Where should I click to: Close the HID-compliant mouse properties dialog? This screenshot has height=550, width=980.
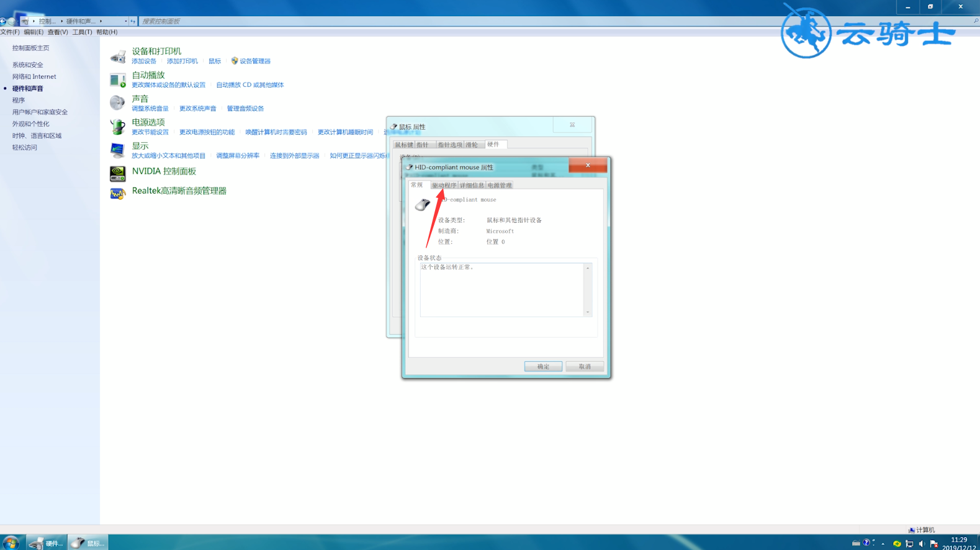pyautogui.click(x=588, y=165)
